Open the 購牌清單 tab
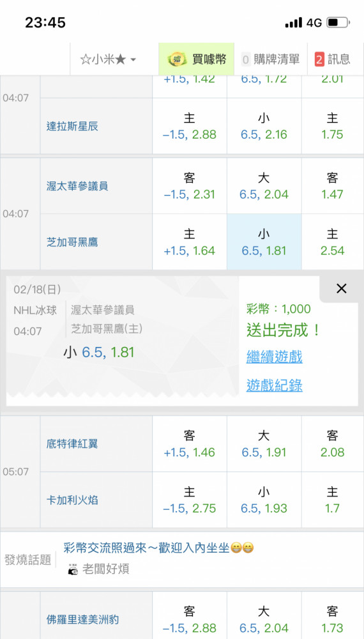Screen dimensions: 364x639 (x=271, y=59)
